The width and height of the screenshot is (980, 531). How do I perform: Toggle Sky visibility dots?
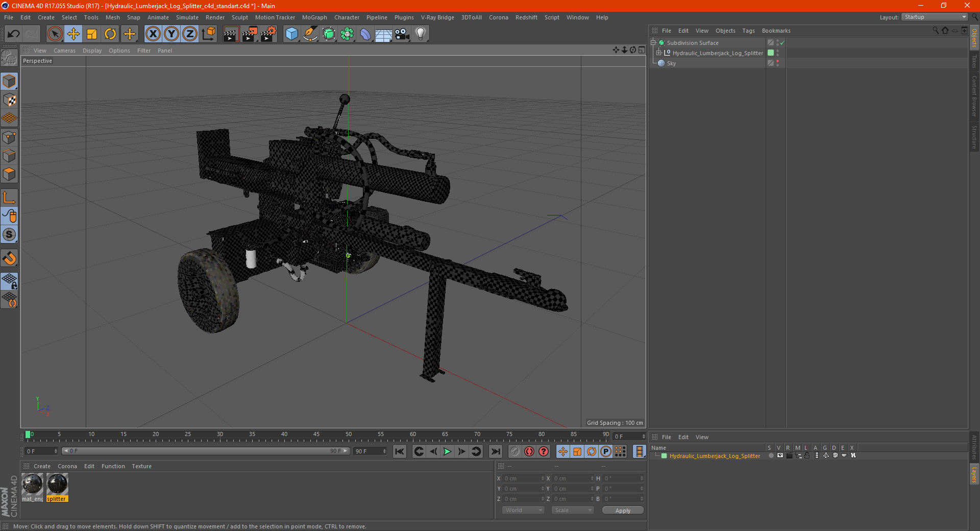coord(777,63)
